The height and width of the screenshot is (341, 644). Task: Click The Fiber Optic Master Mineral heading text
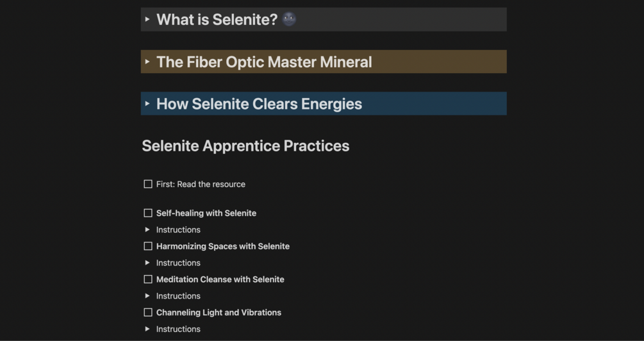(x=264, y=62)
